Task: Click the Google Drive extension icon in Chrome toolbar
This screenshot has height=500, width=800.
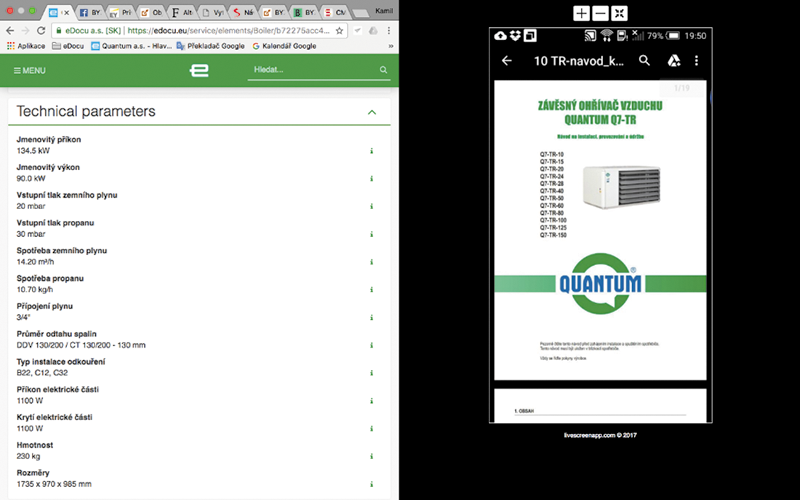Action: 373,31
